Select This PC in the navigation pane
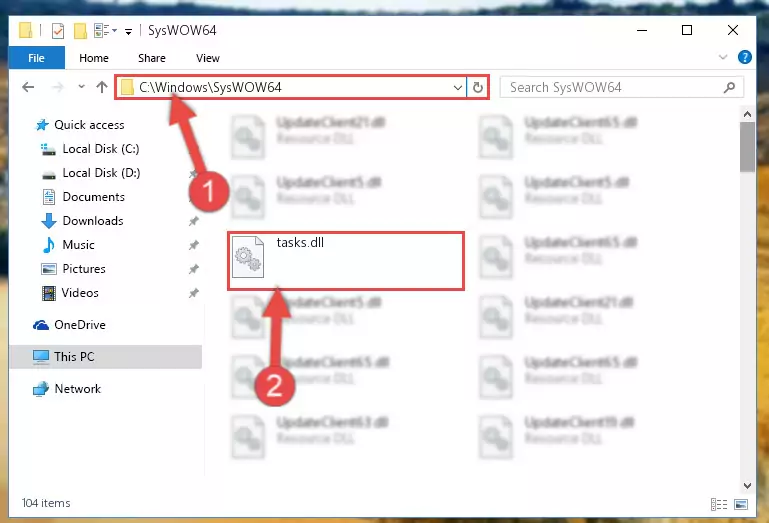 [105, 357]
